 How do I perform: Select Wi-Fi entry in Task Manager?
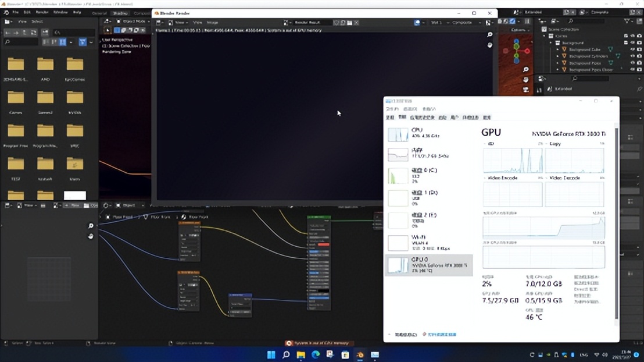(429, 243)
